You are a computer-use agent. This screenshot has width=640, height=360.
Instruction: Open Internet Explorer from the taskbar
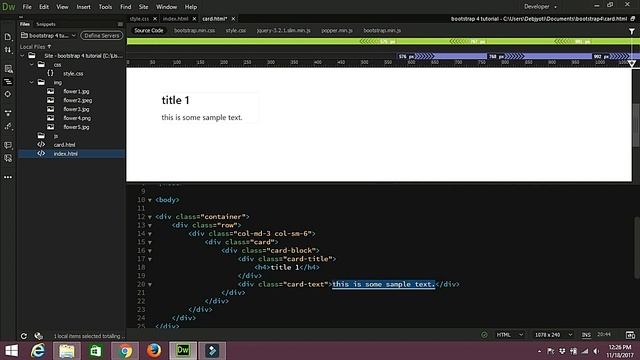tap(38, 351)
